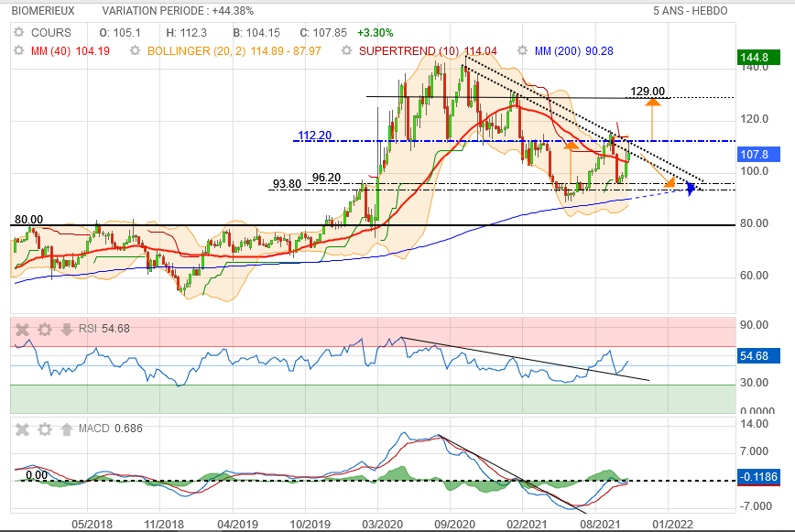
Task: Click the 04/2019 date axis label
Action: click(237, 524)
